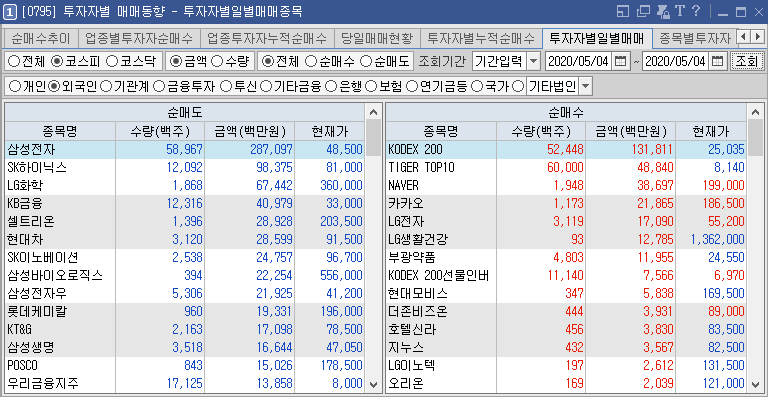Screen dimensions: 768x397
Task: Select the 은행 investor radio button
Action: coord(332,87)
